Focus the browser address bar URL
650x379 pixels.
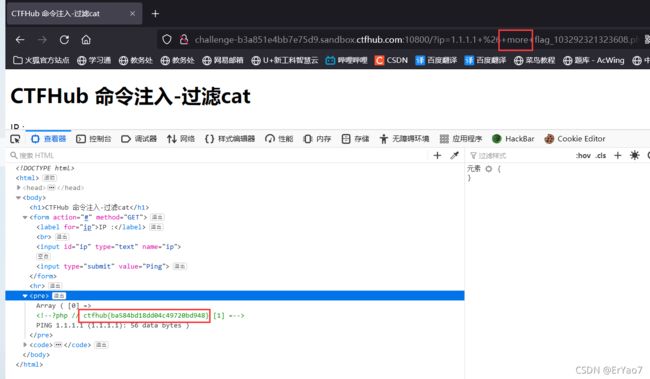[416, 40]
